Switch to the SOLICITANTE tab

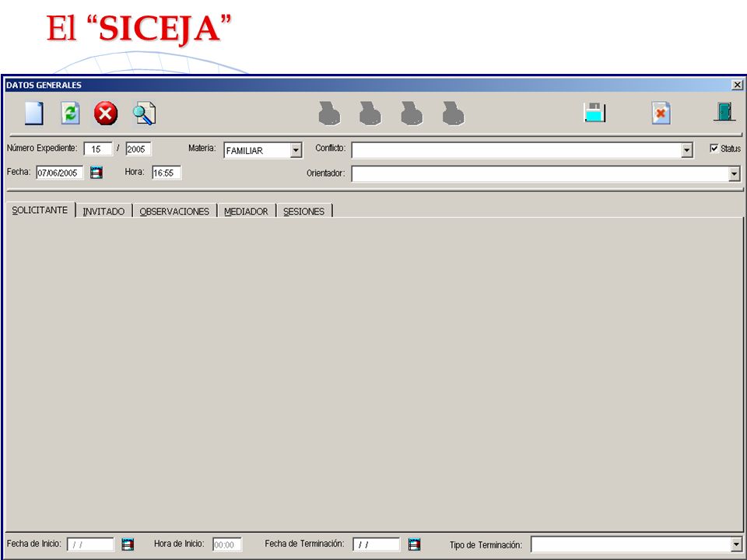click(x=40, y=210)
